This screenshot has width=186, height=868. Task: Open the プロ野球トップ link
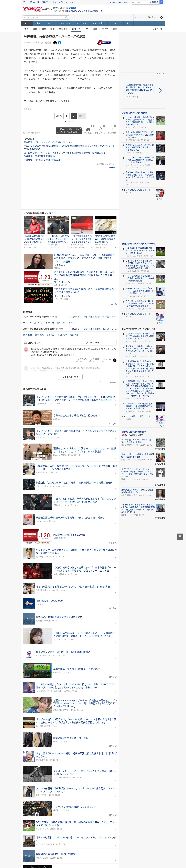point(75,317)
